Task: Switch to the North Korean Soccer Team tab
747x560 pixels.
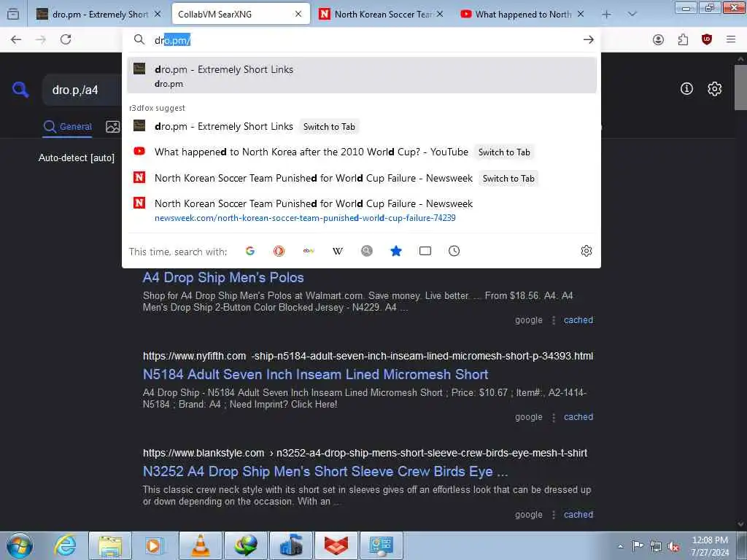Action: 381,15
